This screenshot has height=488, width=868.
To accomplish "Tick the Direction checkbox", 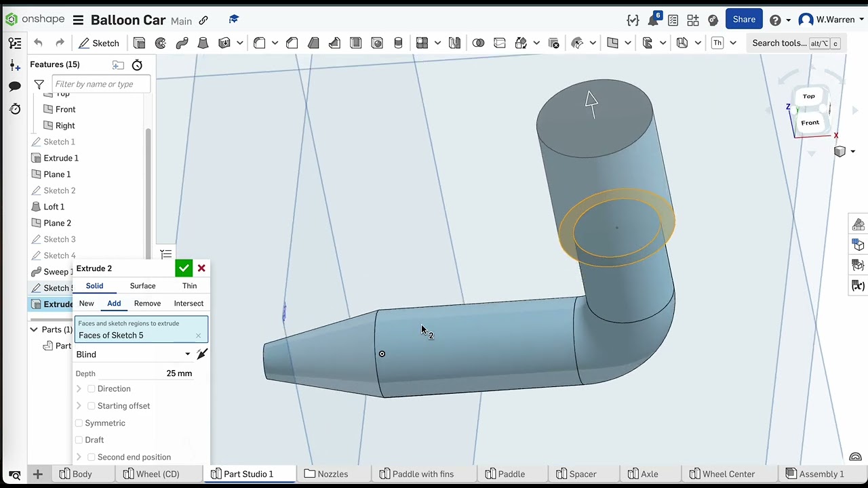I will click(x=92, y=389).
